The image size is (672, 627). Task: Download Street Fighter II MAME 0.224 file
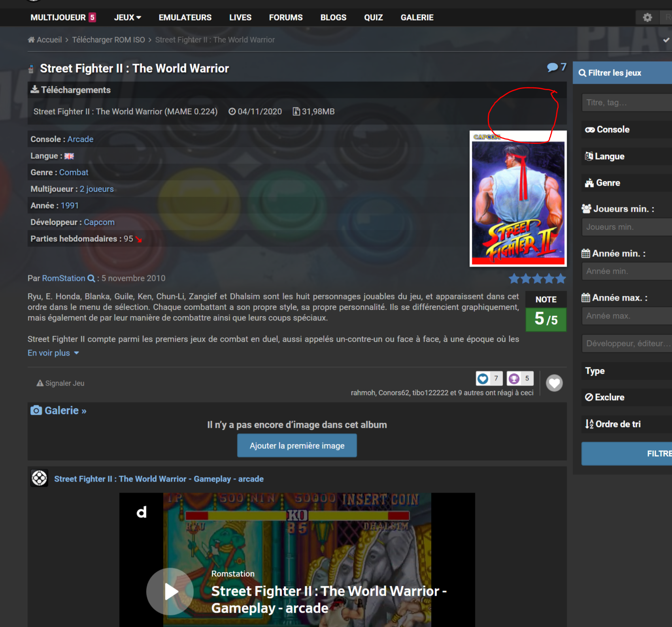pos(125,111)
